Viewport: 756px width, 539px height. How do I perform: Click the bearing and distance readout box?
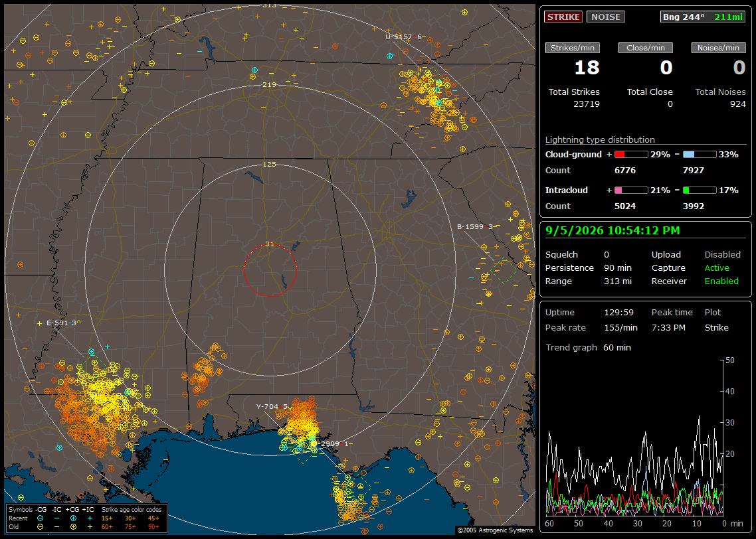coord(702,17)
